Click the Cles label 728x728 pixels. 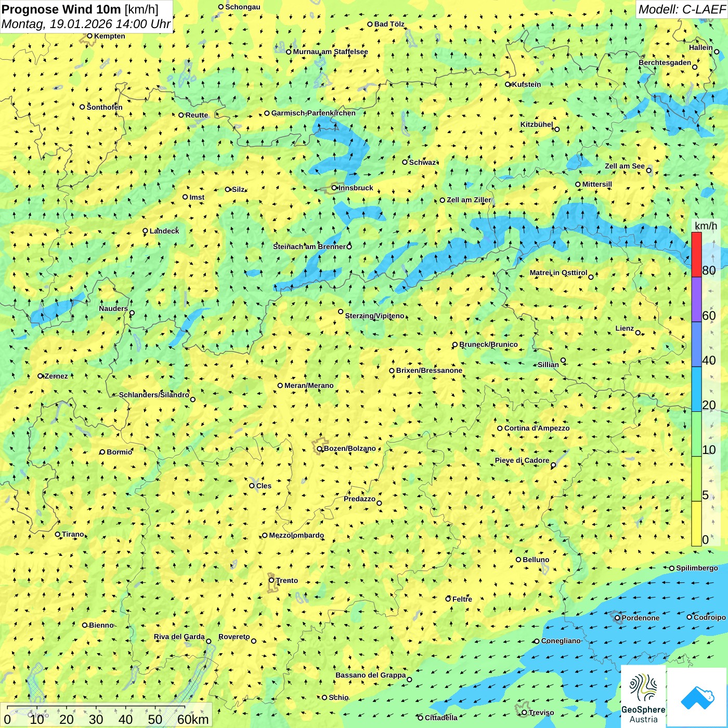[264, 486]
